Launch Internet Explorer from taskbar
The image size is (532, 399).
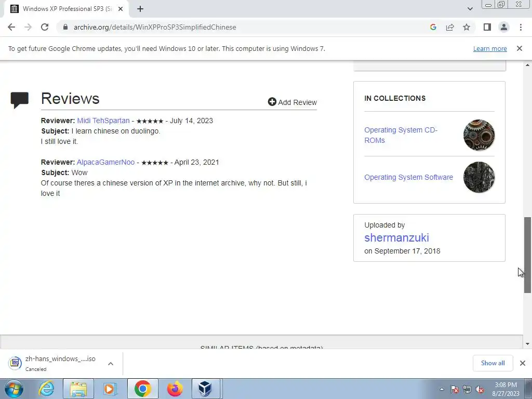46,389
